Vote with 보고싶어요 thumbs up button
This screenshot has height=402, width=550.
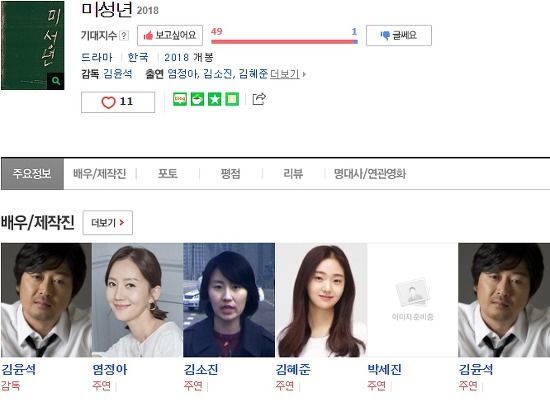170,35
